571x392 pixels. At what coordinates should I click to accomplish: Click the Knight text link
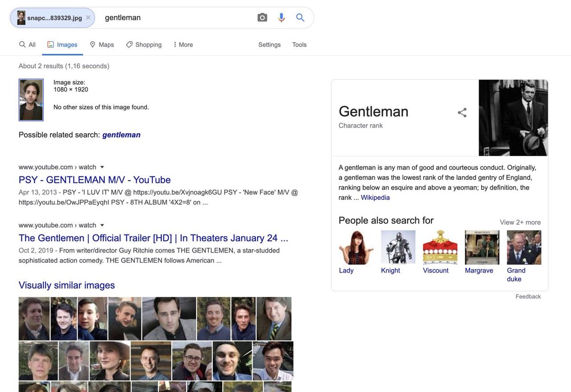tap(391, 270)
